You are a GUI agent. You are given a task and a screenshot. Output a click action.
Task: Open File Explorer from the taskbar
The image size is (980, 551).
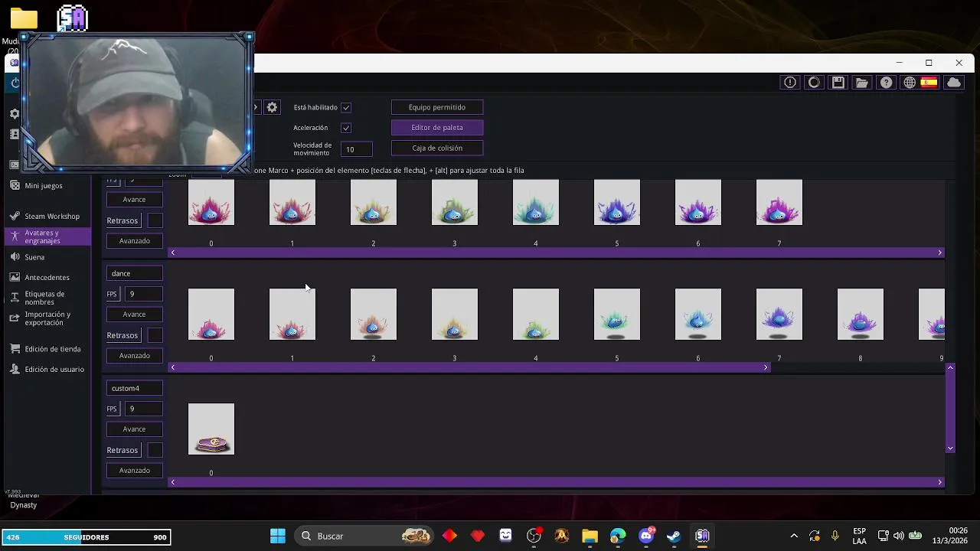click(x=590, y=536)
